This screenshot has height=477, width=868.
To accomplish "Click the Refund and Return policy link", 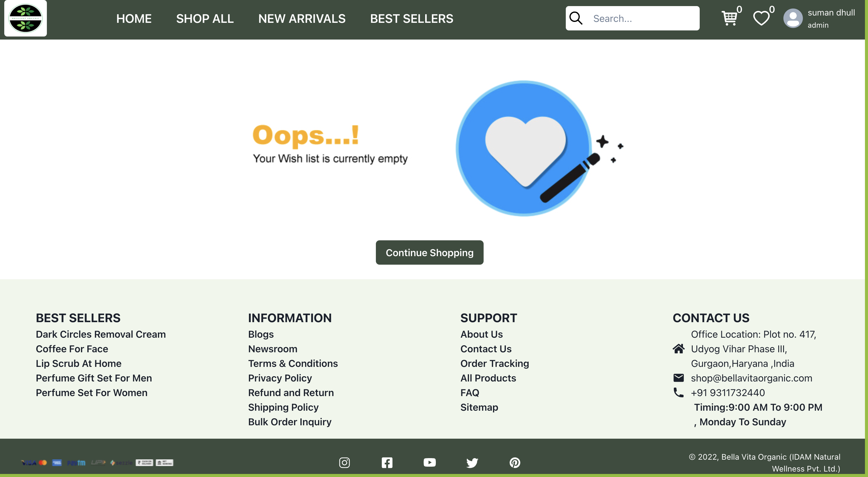I will [x=290, y=392].
